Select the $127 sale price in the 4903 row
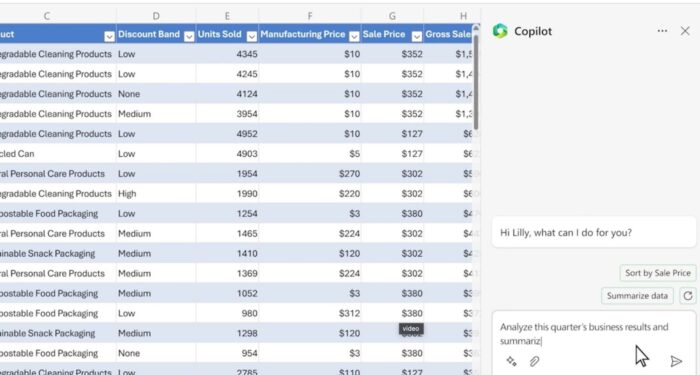This screenshot has width=700, height=375. 392,154
